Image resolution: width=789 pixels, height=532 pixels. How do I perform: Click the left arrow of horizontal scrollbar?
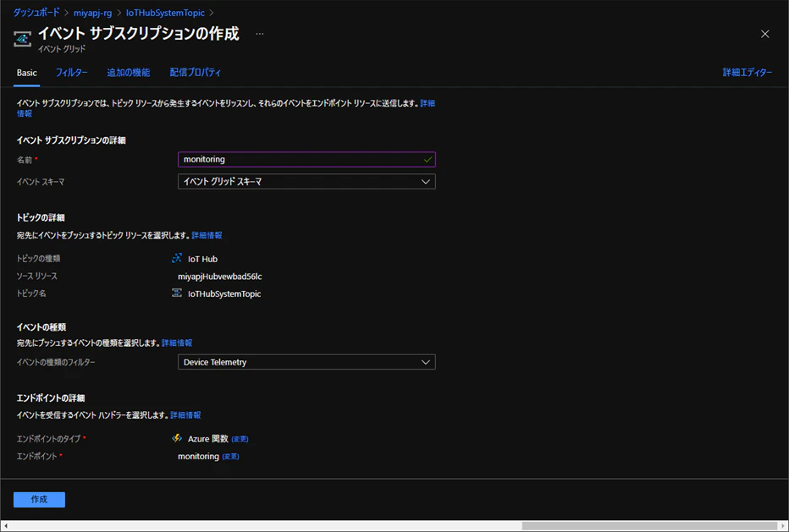6,526
